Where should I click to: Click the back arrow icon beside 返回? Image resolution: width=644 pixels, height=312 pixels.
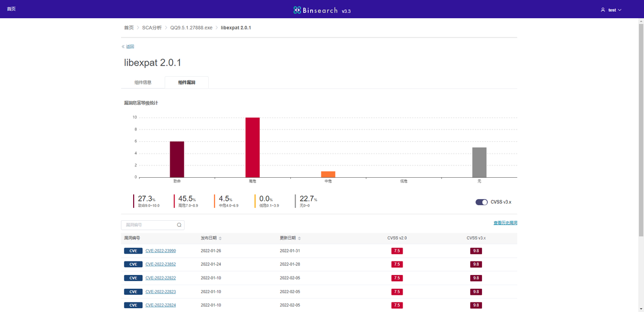point(123,47)
